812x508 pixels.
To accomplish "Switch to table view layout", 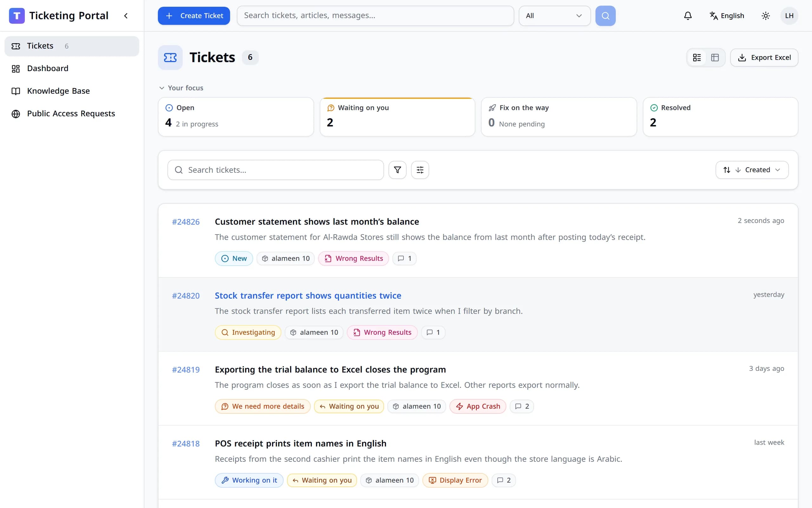I will click(x=715, y=57).
